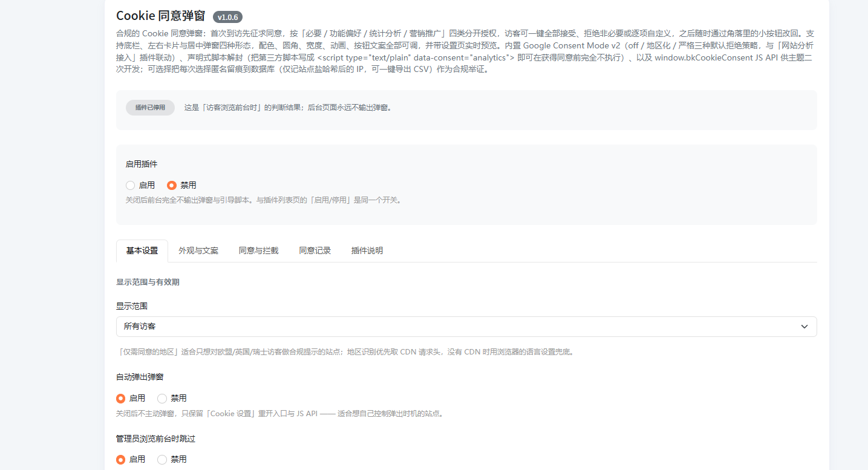View the 同意记录 tab

[x=315, y=250]
